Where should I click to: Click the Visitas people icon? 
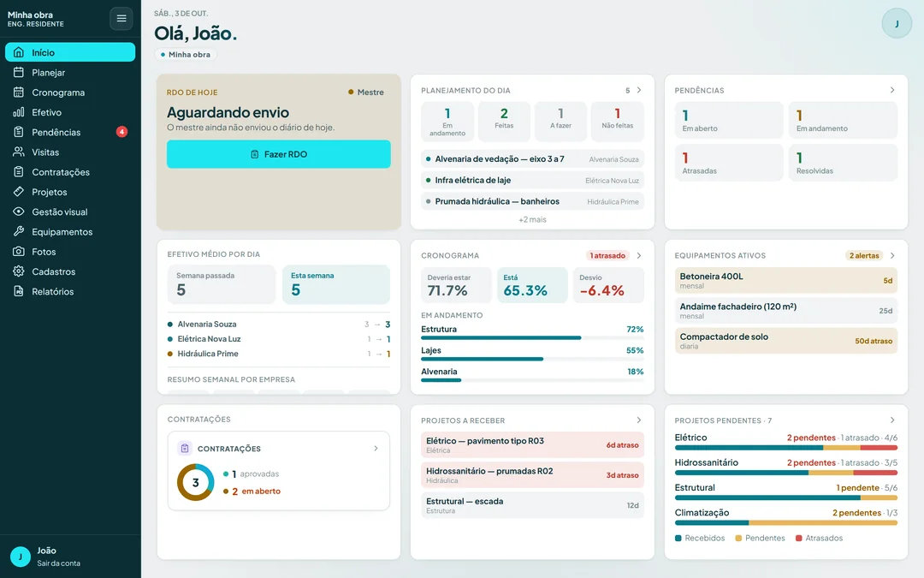[19, 152]
